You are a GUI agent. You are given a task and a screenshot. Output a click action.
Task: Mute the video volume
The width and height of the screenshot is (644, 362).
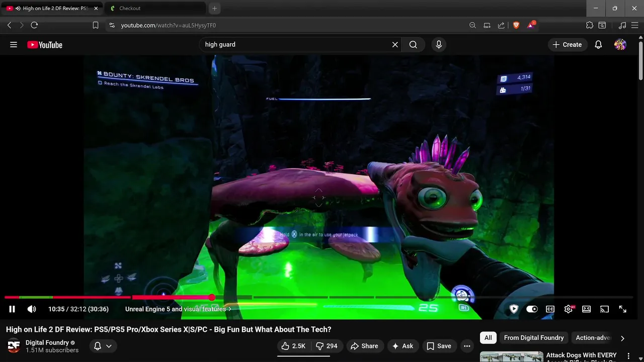pos(32,309)
